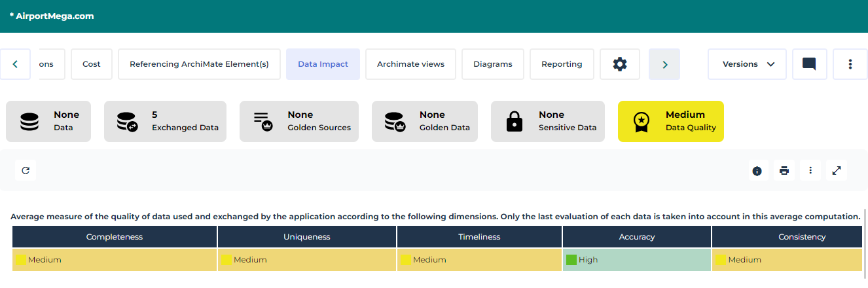868x288 pixels.
Task: Select the Medium Data Quality tile
Action: [670, 121]
